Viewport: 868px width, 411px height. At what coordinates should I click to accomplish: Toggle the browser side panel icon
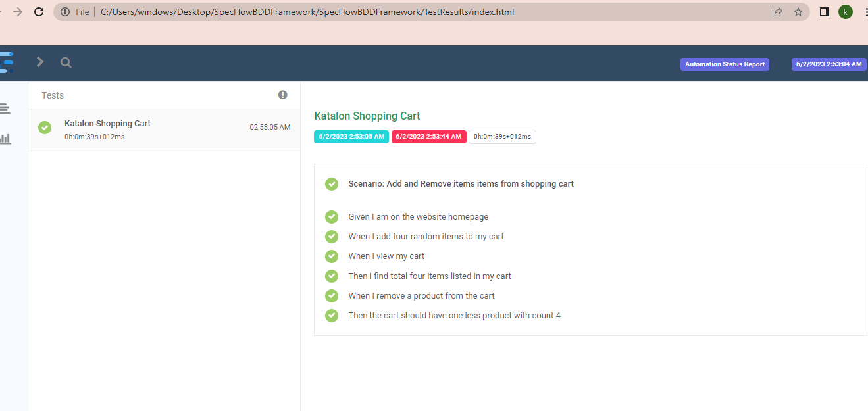[x=824, y=12]
